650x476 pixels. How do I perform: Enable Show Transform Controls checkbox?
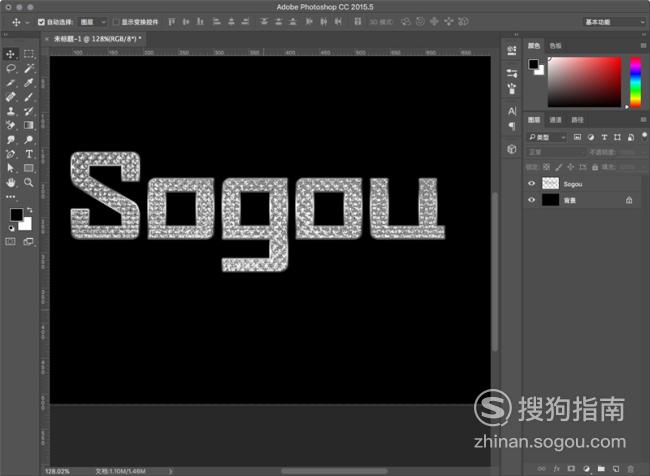[116, 22]
